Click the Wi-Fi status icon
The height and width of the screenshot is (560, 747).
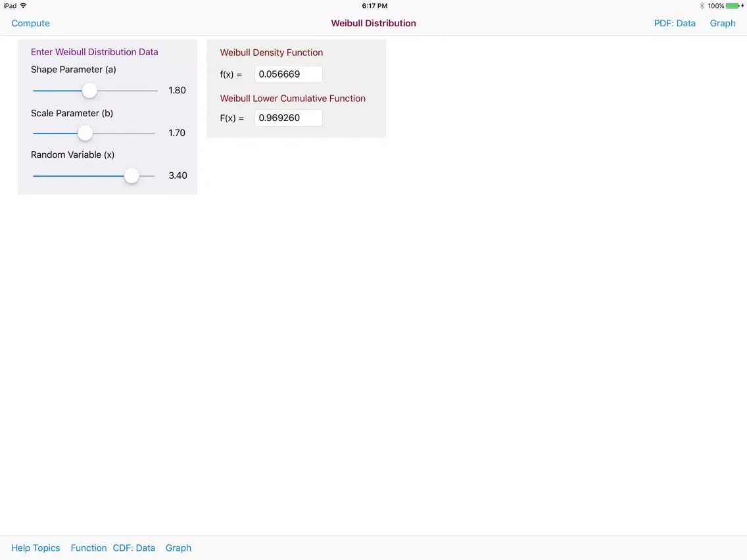click(x=24, y=6)
